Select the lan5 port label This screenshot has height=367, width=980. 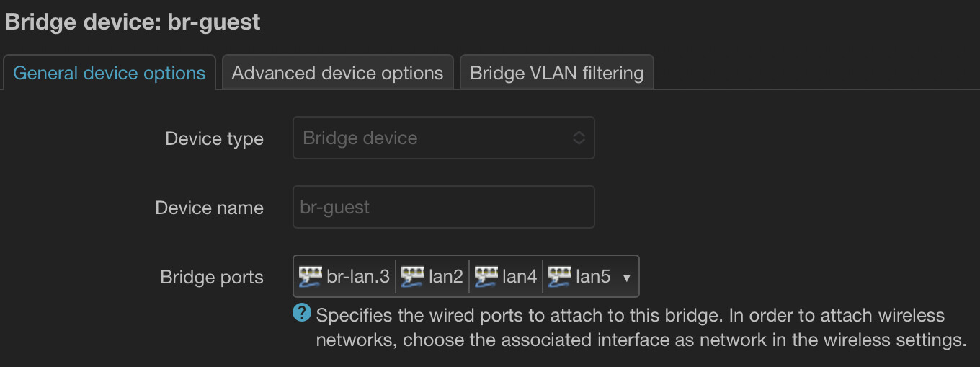[x=593, y=276]
